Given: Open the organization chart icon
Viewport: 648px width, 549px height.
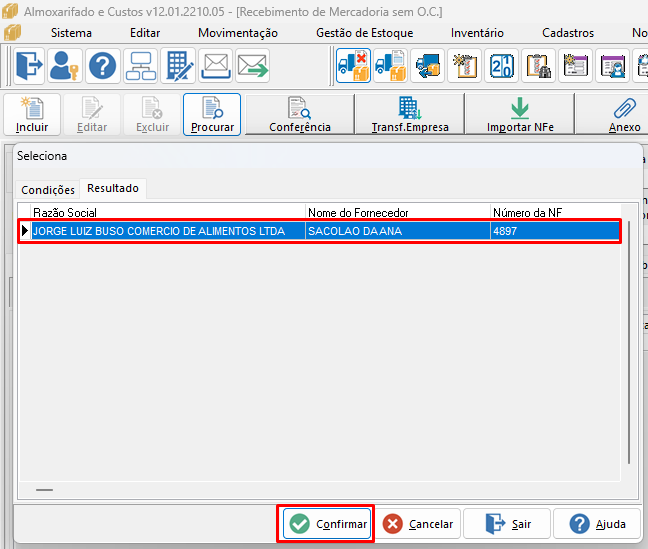Looking at the screenshot, I should 141,66.
